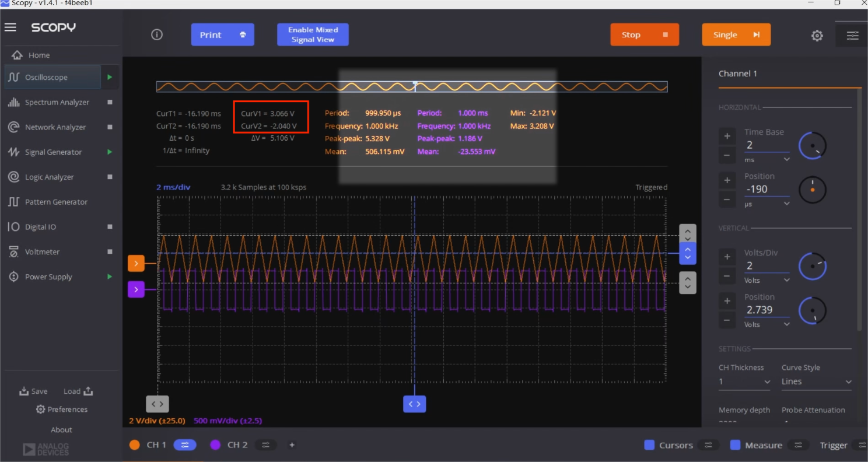868x462 pixels.
Task: Open Cursors settings menu icon
Action: (708, 445)
